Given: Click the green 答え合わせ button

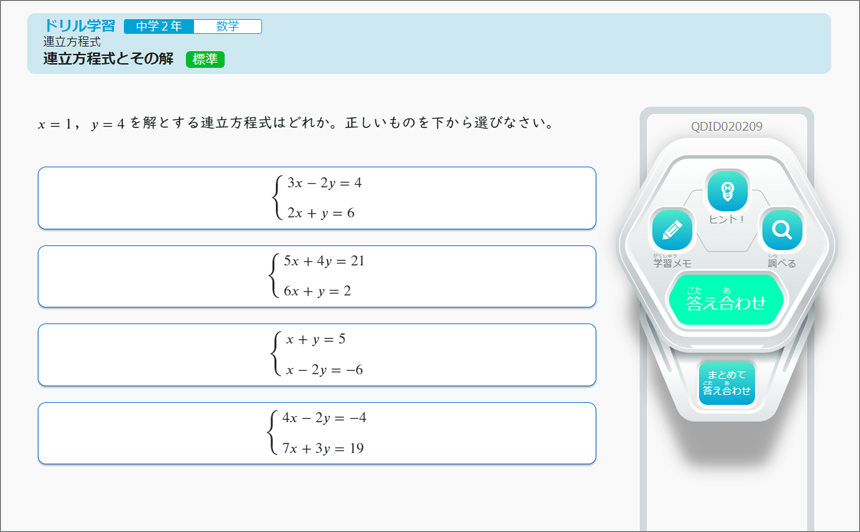Looking at the screenshot, I should coord(726,300).
